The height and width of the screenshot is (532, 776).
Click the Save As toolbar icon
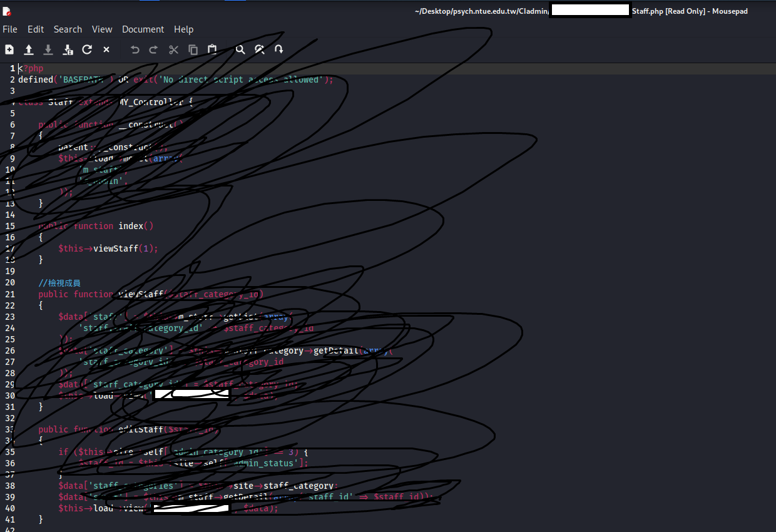[68, 49]
